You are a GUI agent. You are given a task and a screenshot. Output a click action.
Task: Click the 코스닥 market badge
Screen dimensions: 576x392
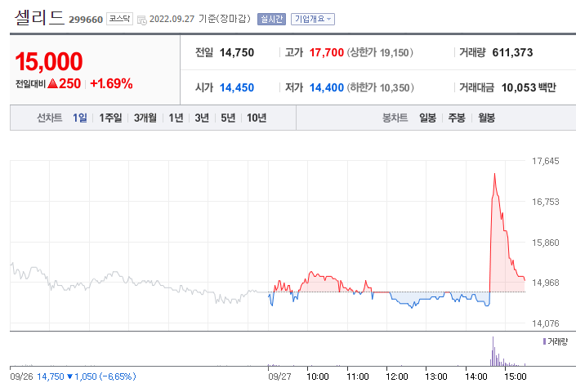pos(119,19)
